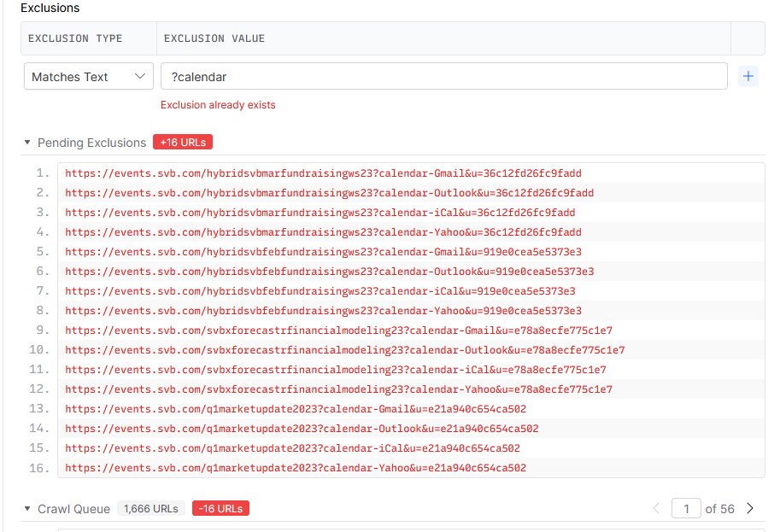Go to previous Crawl Queue page

coord(656,508)
